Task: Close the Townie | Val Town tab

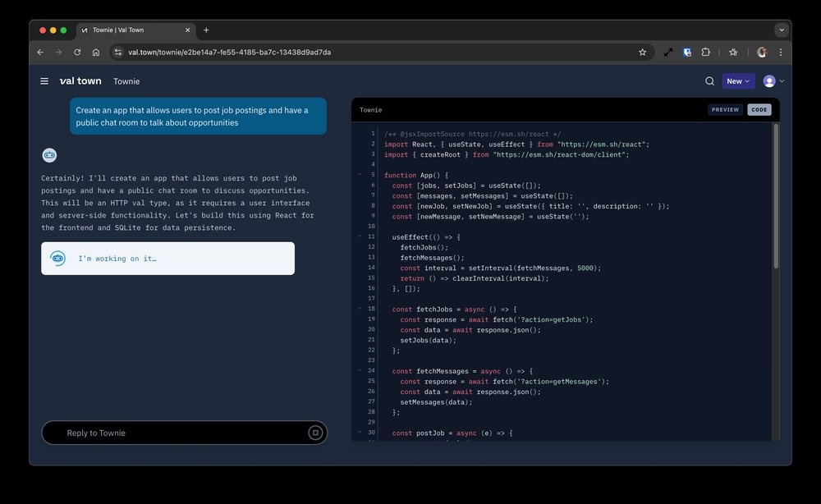Action: pos(187,30)
